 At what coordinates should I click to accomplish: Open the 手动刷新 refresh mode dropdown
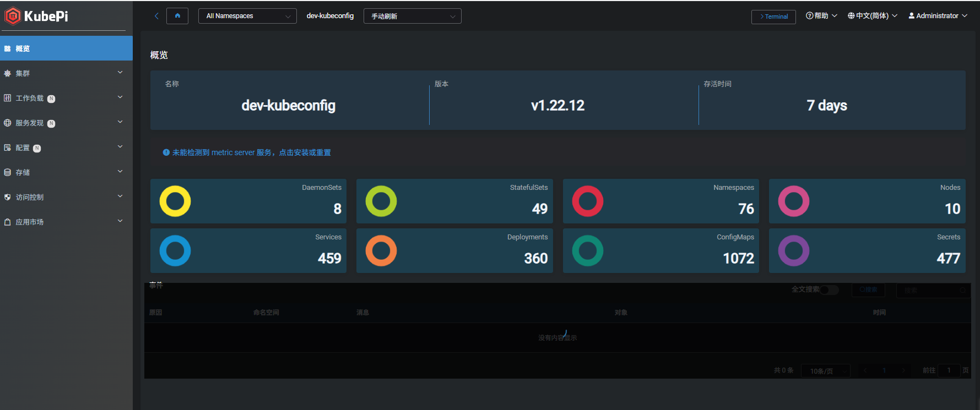coord(412,16)
